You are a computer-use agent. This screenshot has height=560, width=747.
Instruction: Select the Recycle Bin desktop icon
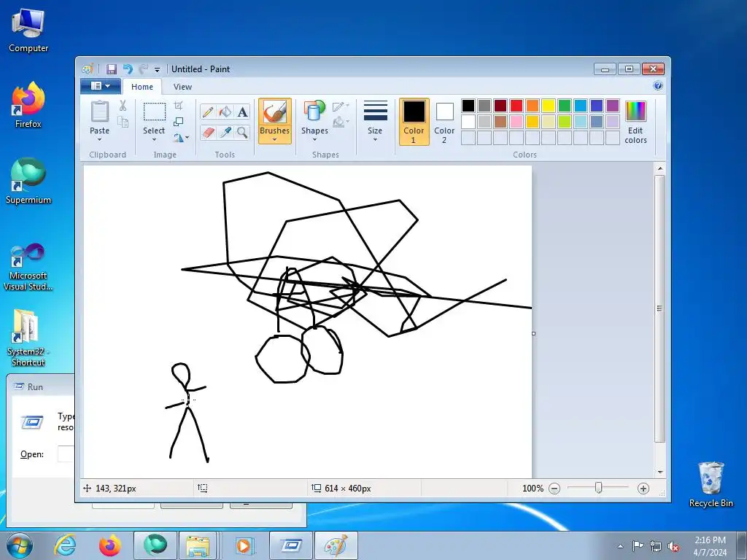[x=711, y=484]
